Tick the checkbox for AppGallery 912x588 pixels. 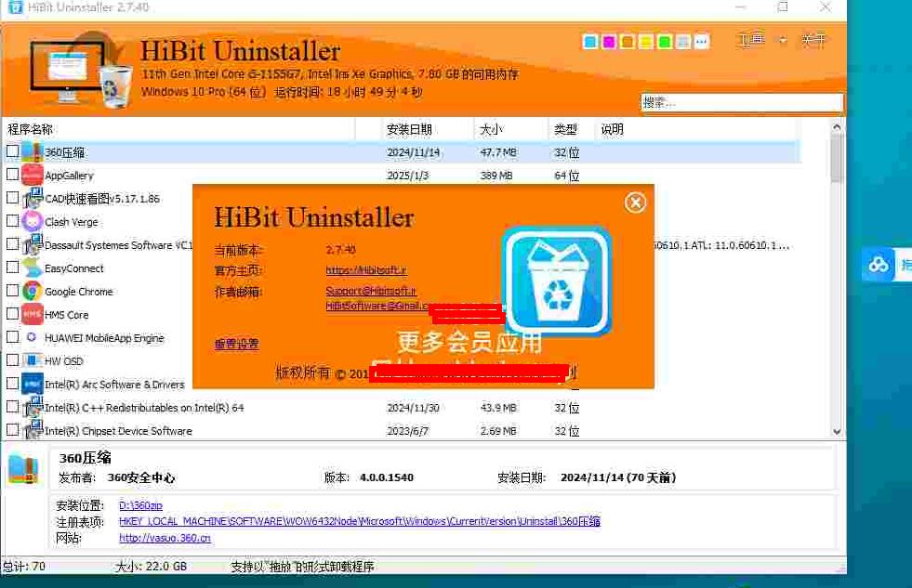12,175
